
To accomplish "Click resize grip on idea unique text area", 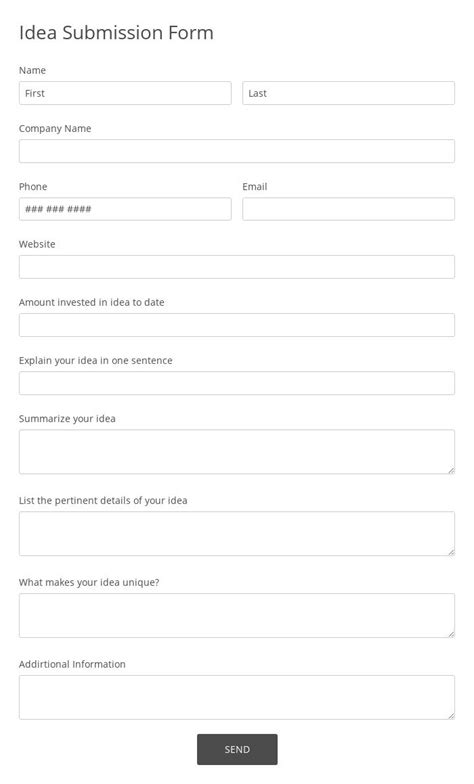I will pyautogui.click(x=451, y=634).
